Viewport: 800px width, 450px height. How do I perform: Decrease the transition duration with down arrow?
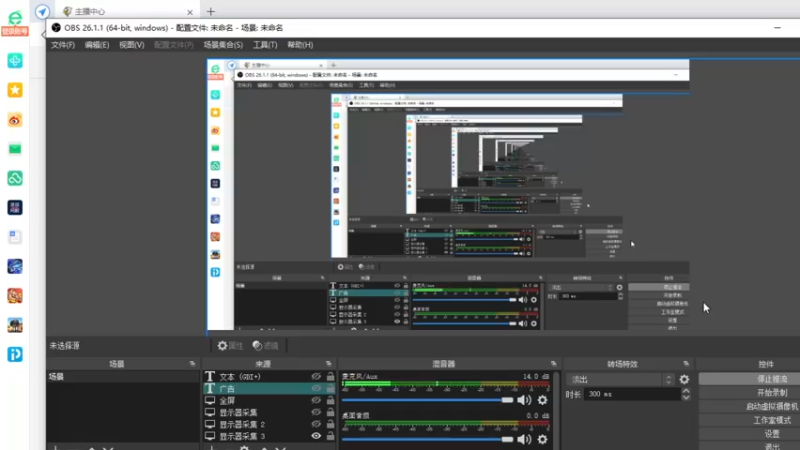pyautogui.click(x=686, y=397)
